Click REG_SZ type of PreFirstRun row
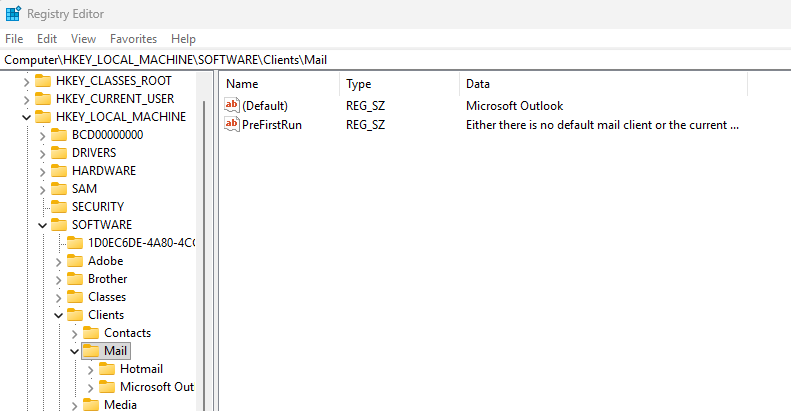The image size is (791, 411). 365,125
